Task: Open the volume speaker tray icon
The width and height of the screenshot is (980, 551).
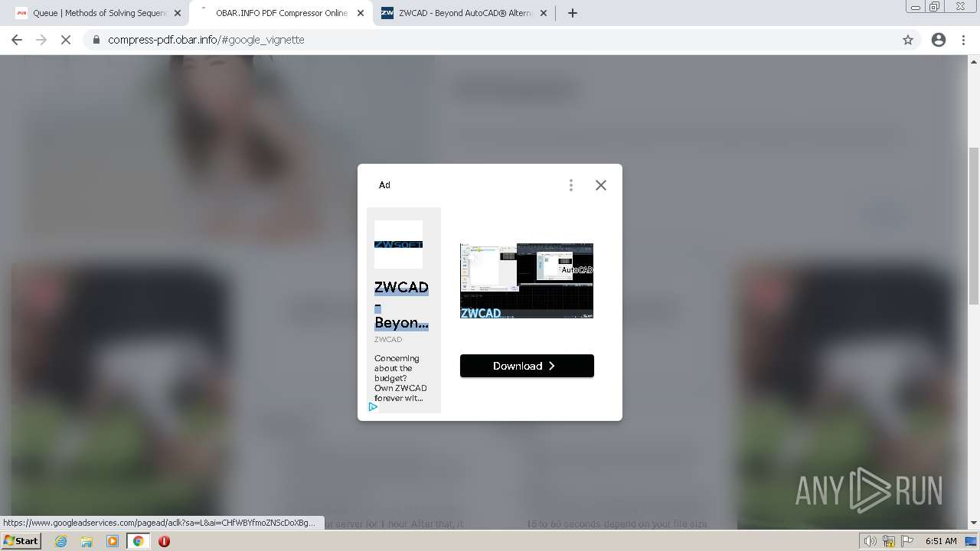Action: tap(871, 541)
